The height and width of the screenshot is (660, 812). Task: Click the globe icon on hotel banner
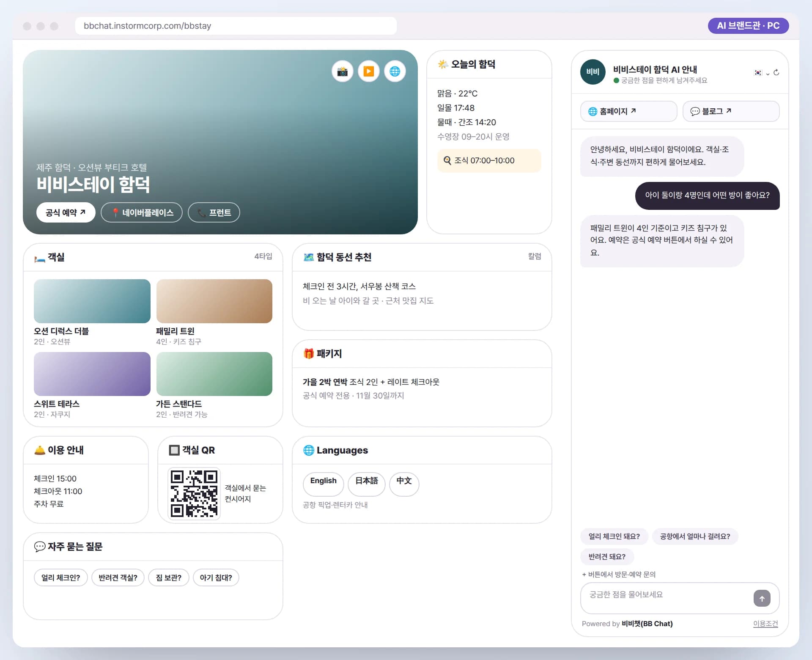(x=395, y=71)
